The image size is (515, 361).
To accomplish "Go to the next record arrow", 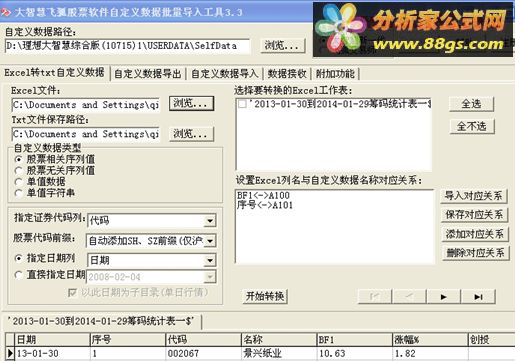I will [x=443, y=296].
